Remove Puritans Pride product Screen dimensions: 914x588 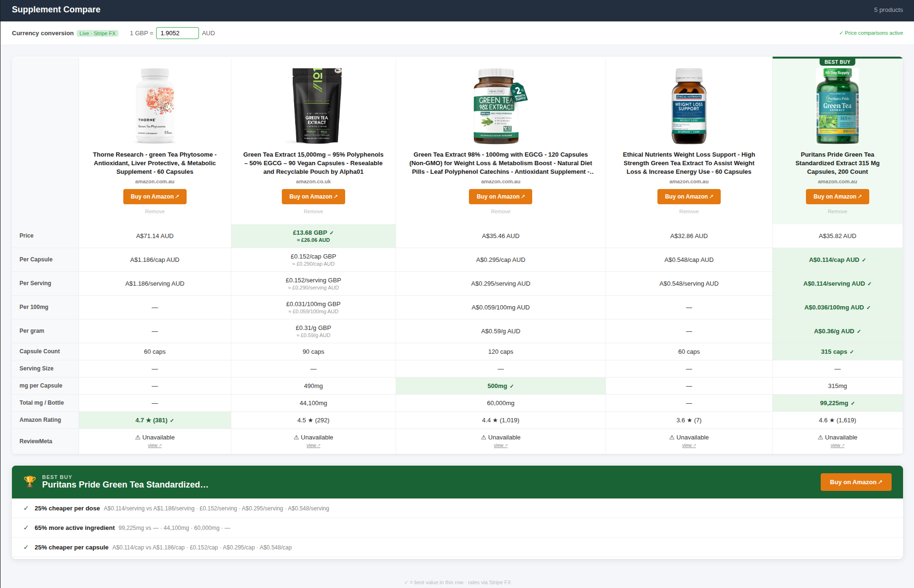click(837, 211)
